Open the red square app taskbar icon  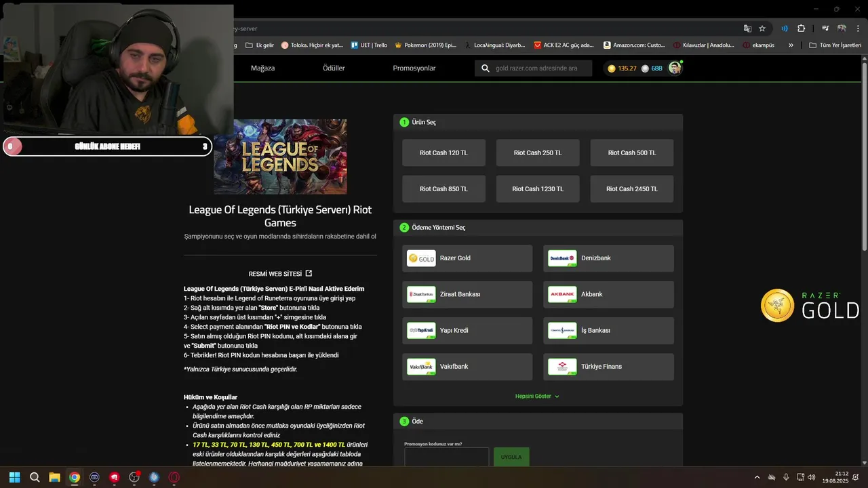pos(115,477)
